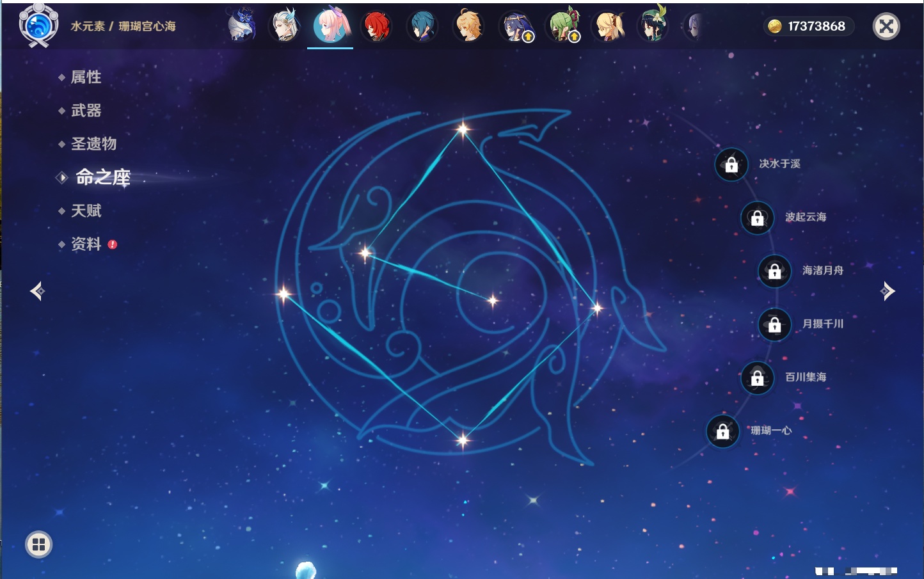Open the locked 波起云海 constellation icon
Screen dimensions: 924x579
click(758, 218)
